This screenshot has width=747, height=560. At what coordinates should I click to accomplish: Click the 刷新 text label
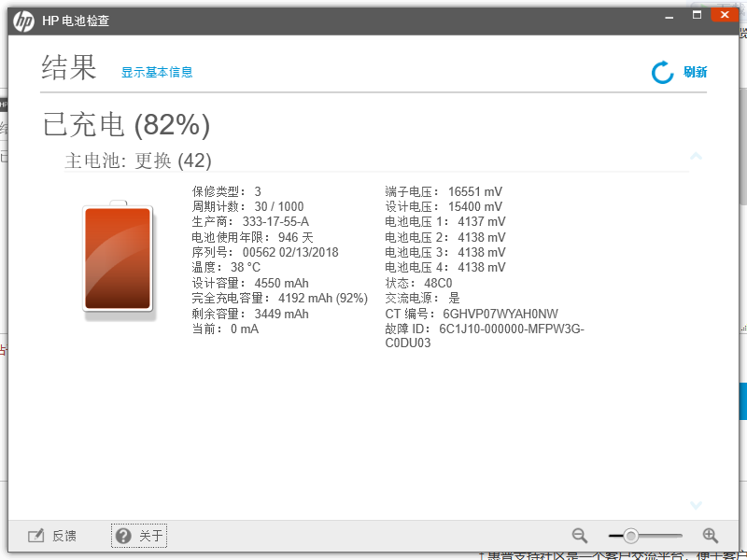click(695, 73)
